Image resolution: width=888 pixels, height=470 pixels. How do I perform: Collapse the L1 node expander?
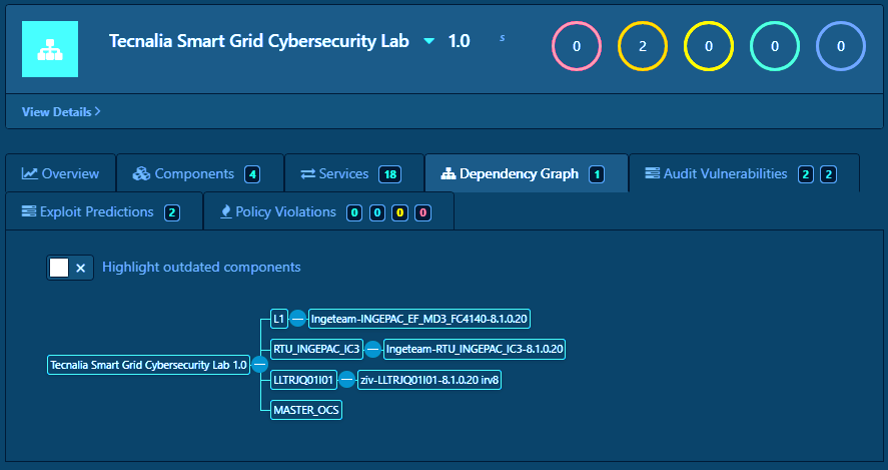pos(298,319)
